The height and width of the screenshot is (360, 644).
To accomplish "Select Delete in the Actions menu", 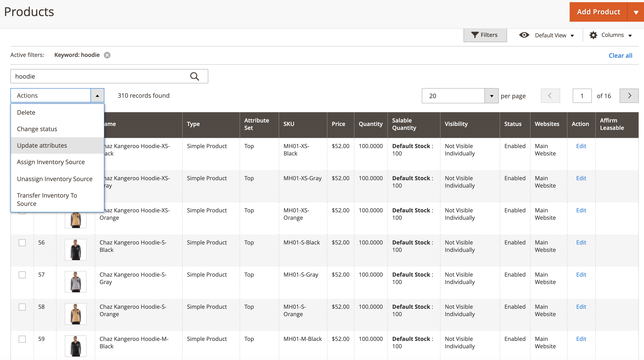I will 26,112.
